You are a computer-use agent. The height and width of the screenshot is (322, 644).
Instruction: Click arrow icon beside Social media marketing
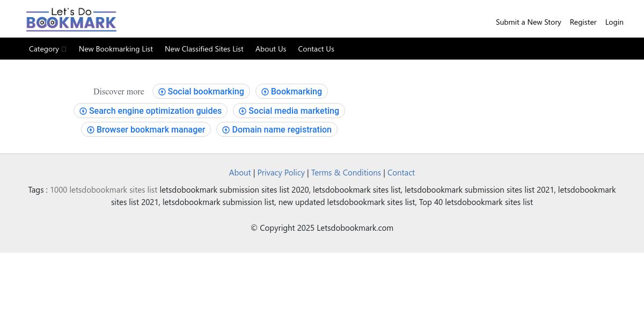tap(243, 111)
